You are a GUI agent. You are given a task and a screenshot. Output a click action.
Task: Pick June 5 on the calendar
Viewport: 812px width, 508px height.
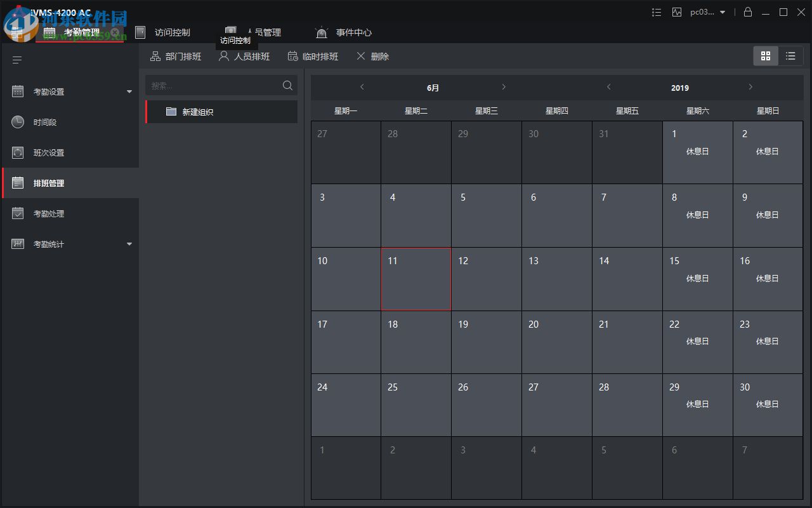[487, 216]
